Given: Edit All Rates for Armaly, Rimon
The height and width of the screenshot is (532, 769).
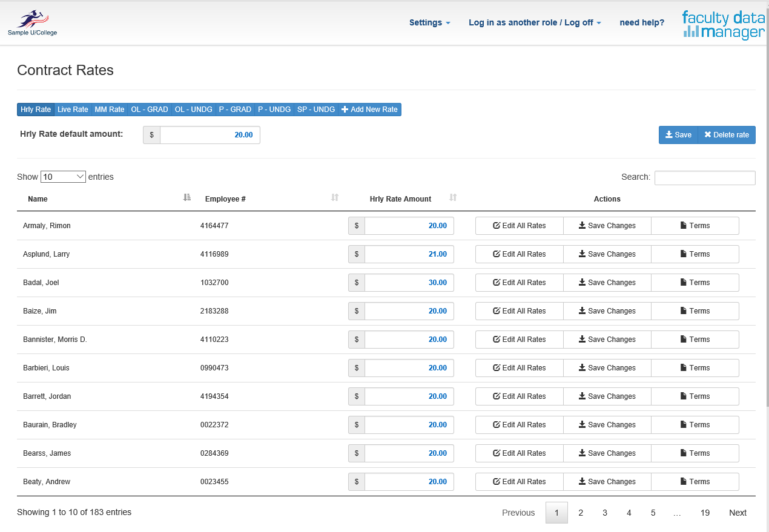Looking at the screenshot, I should [520, 226].
